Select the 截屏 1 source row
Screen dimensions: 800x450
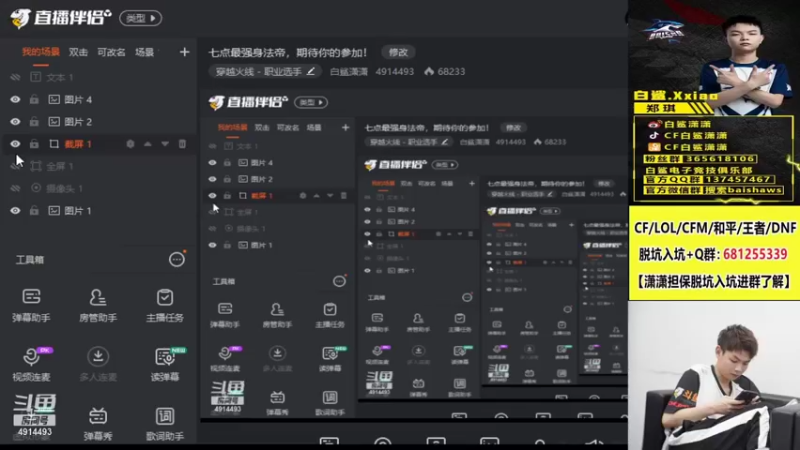[x=99, y=144]
